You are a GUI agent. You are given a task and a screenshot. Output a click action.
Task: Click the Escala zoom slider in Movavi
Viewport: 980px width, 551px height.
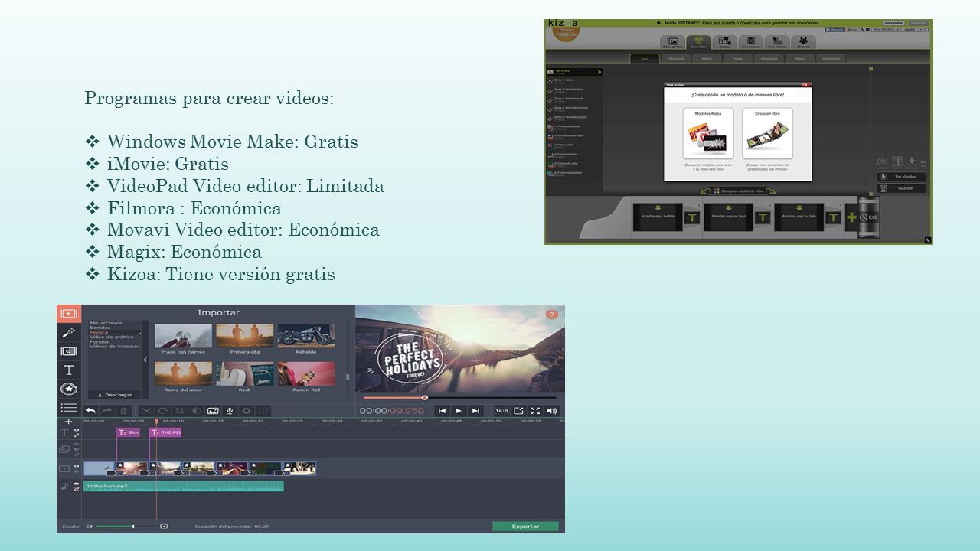point(126,527)
